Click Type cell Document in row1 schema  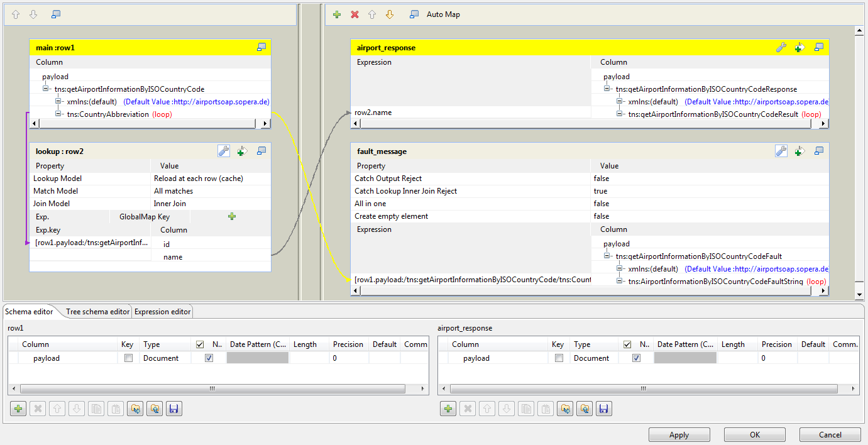pos(161,358)
